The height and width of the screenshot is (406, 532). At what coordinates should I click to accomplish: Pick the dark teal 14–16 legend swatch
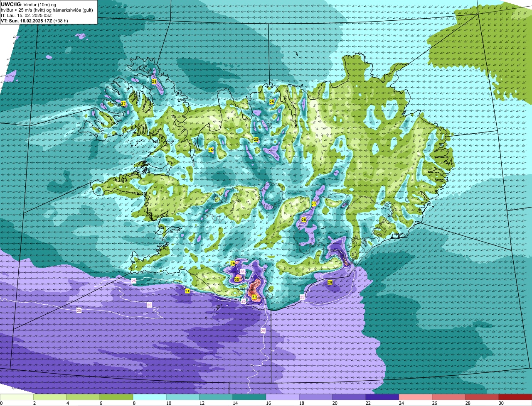pyautogui.click(x=249, y=397)
